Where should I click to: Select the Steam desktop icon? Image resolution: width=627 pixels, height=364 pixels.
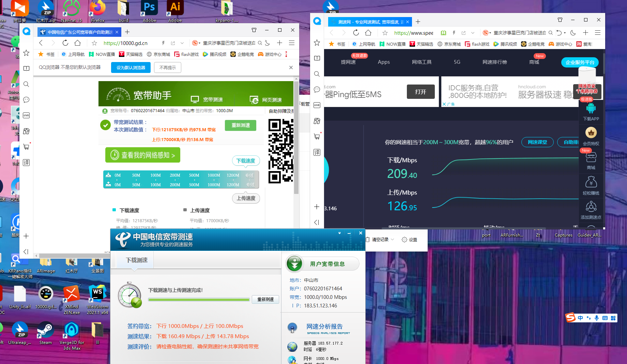[46, 333]
